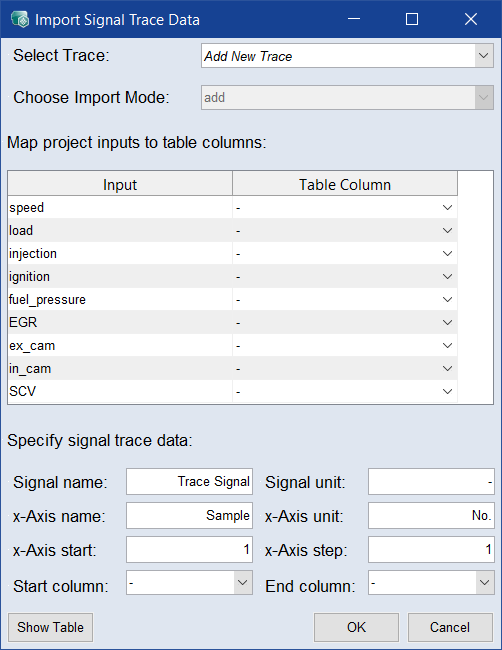502x650 pixels.
Task: Click the Signal unit input field
Action: 431,482
